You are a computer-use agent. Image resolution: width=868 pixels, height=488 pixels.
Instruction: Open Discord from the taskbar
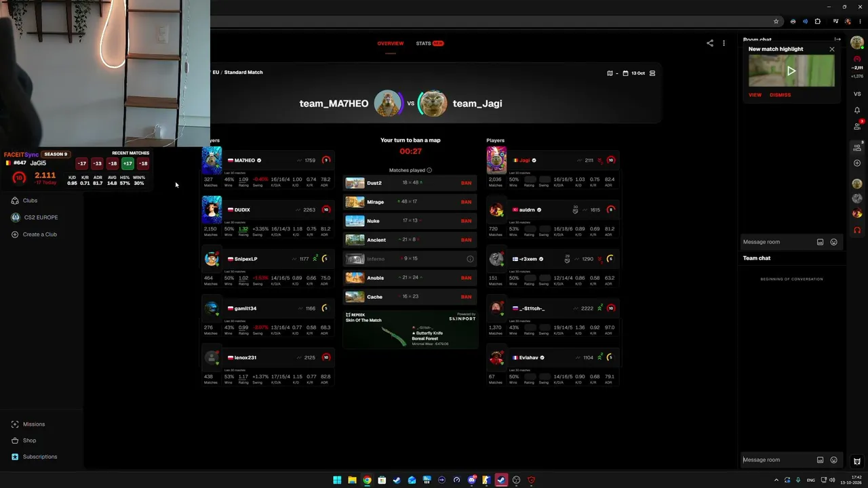[471, 480]
